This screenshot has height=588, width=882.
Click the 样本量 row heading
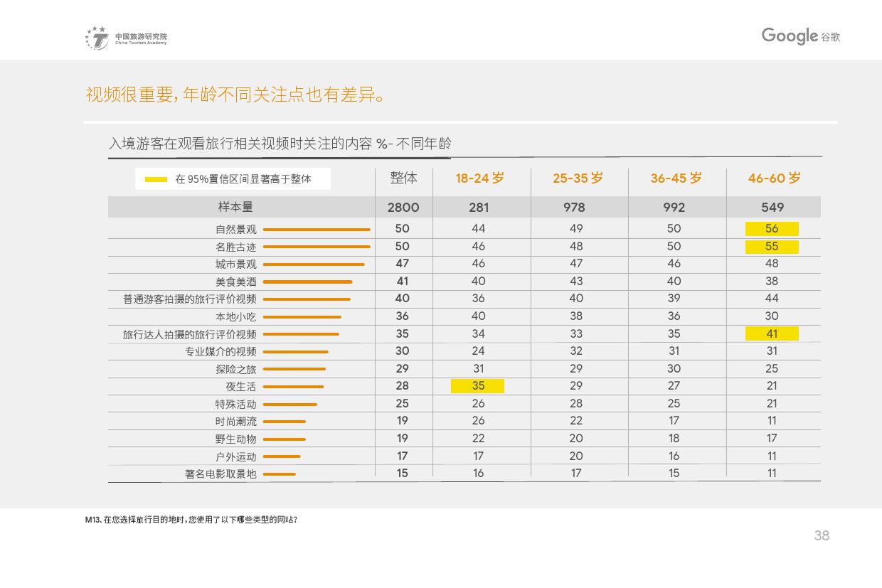tap(235, 207)
